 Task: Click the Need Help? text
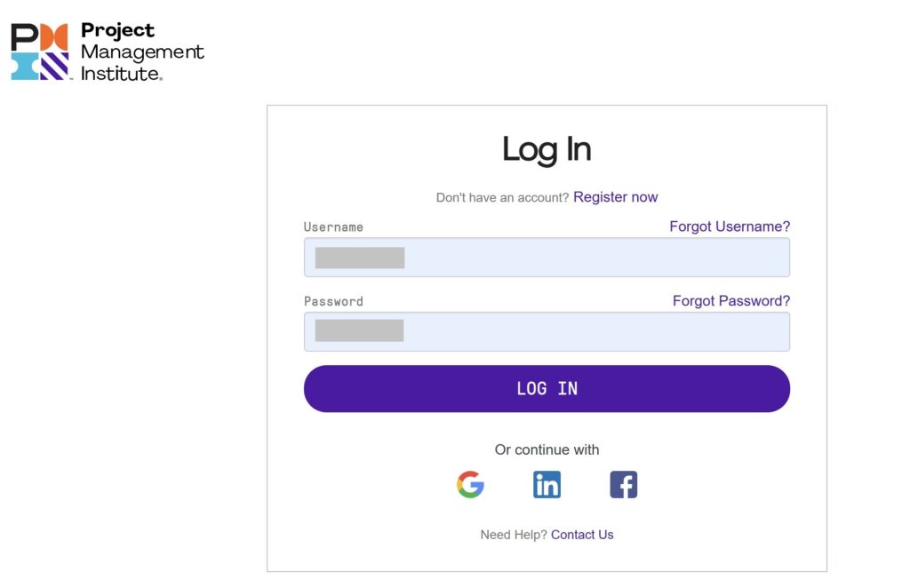pyautogui.click(x=514, y=535)
